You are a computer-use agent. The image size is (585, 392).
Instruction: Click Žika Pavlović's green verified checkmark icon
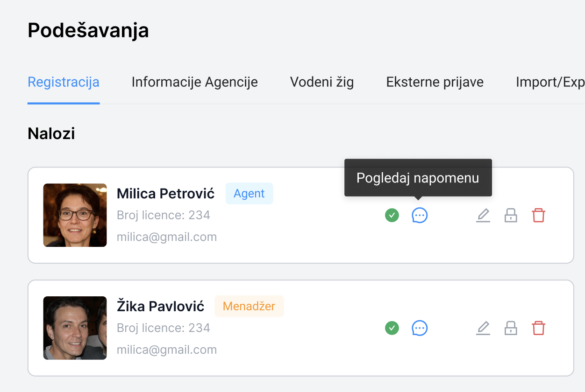pyautogui.click(x=392, y=329)
